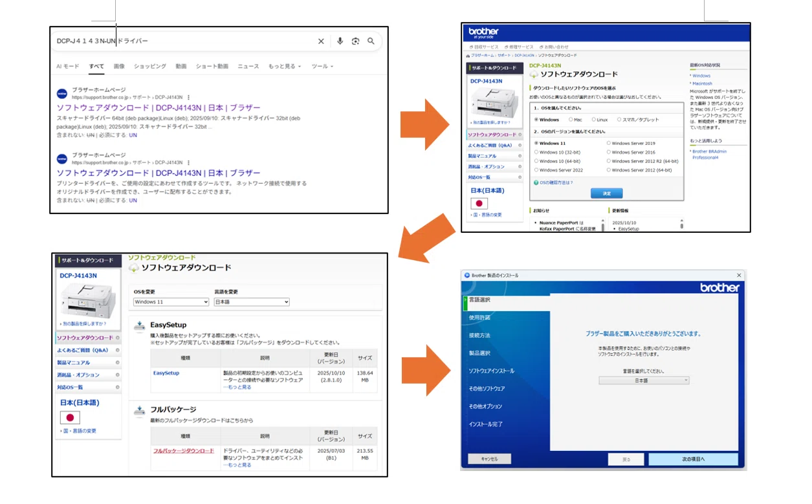
Task: Click Brother favicon beside the プリンタードライバー result
Action: 61,159
